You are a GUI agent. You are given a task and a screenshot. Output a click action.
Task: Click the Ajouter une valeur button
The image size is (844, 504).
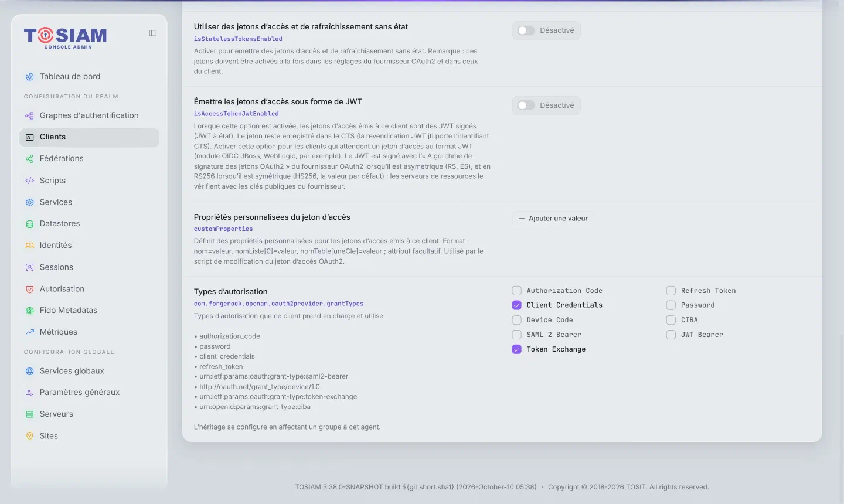(553, 219)
